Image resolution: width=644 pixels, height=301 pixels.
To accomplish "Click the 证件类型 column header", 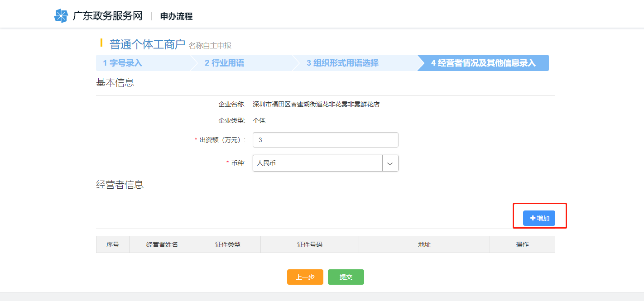I will (228, 244).
